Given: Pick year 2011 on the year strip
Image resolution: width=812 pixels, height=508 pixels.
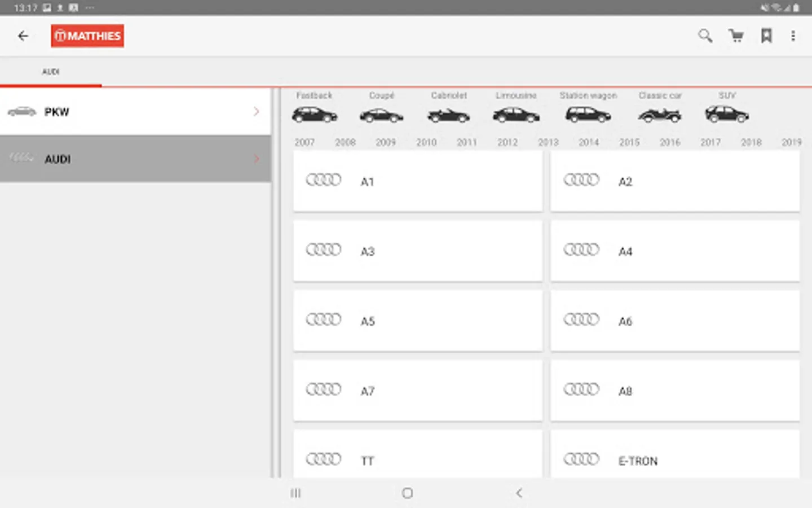Looking at the screenshot, I should click(x=467, y=142).
